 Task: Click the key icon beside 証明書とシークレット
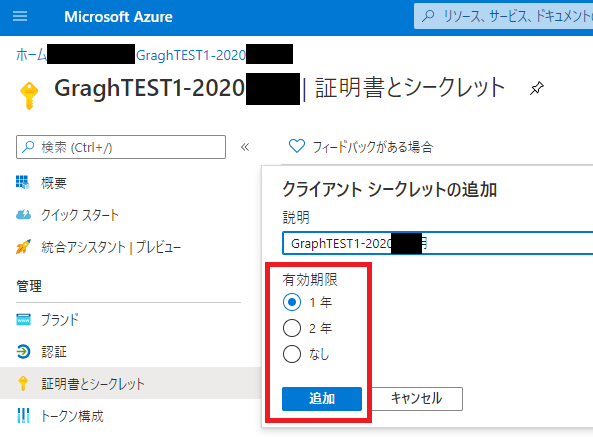(23, 383)
